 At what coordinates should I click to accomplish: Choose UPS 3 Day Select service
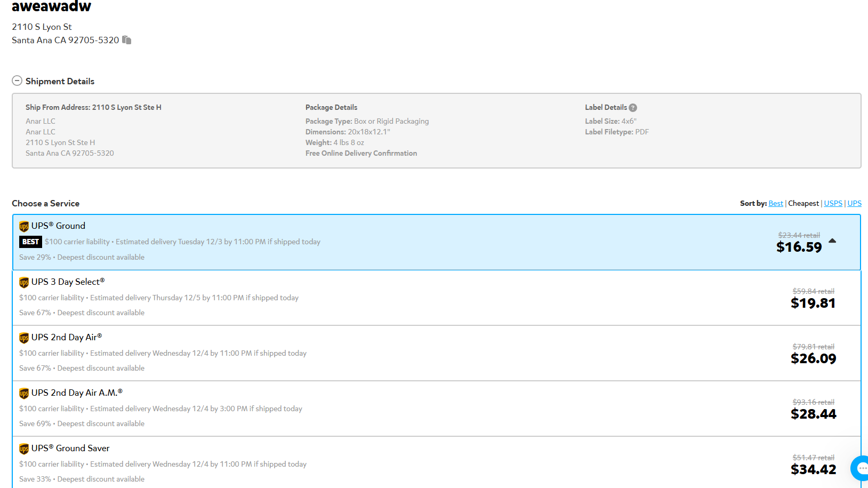tap(437, 298)
